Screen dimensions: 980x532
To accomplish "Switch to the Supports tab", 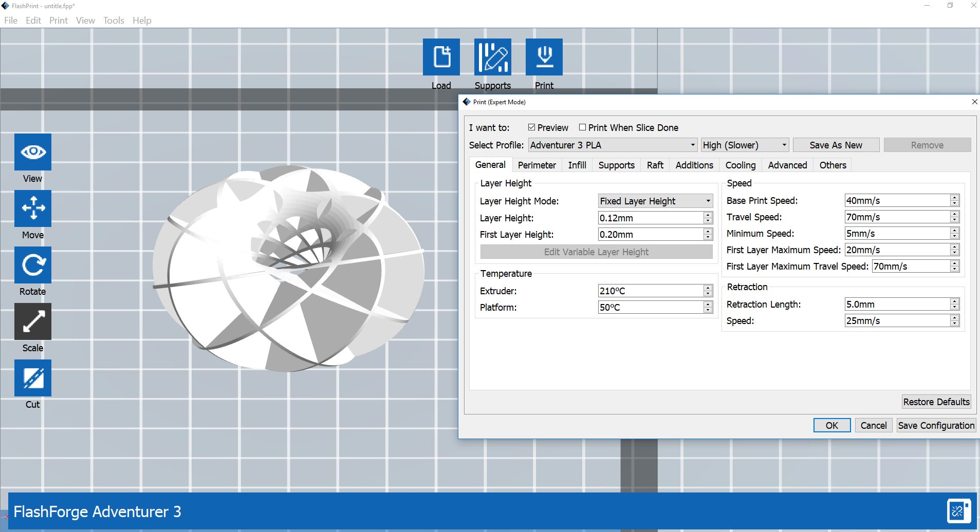I will pos(617,165).
